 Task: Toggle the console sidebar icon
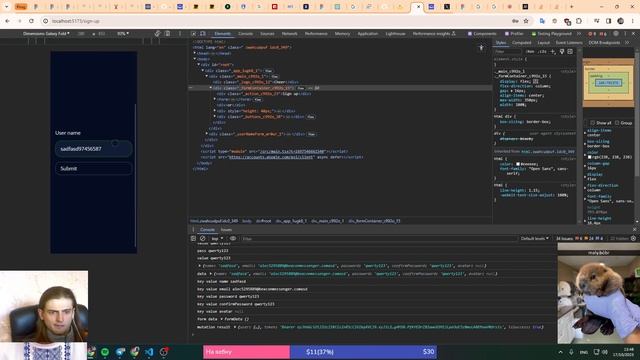193,238
